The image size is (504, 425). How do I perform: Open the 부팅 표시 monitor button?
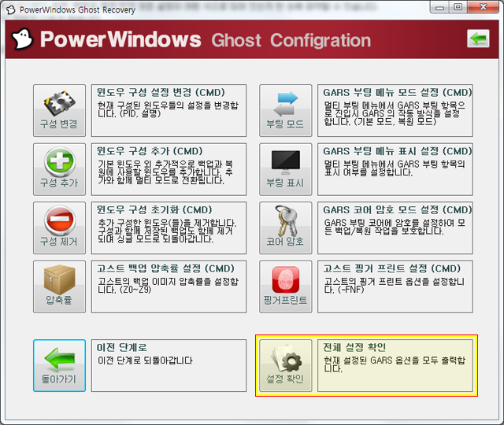286,169
